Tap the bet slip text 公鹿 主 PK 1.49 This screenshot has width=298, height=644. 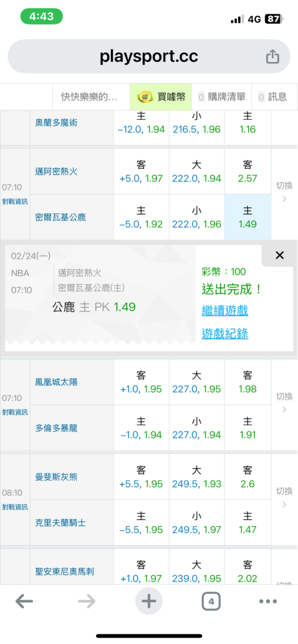click(x=94, y=307)
